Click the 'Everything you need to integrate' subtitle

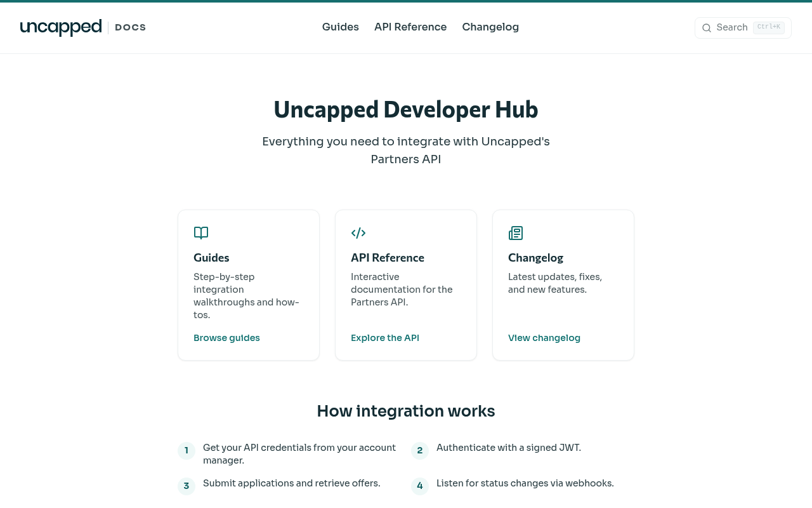(x=406, y=150)
